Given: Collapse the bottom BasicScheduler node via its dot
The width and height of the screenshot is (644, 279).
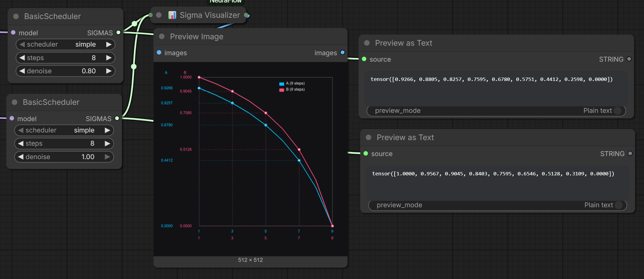Looking at the screenshot, I should click(x=14, y=102).
